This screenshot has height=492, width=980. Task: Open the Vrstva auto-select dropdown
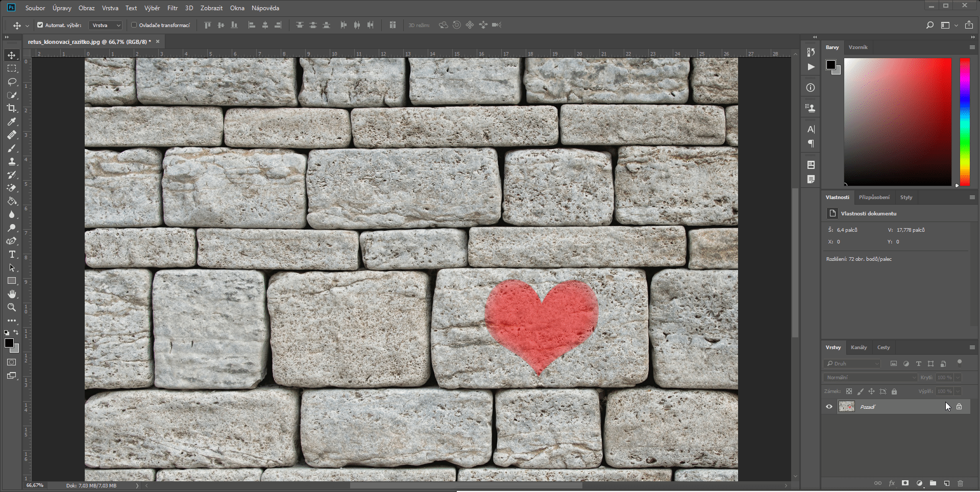pyautogui.click(x=105, y=24)
